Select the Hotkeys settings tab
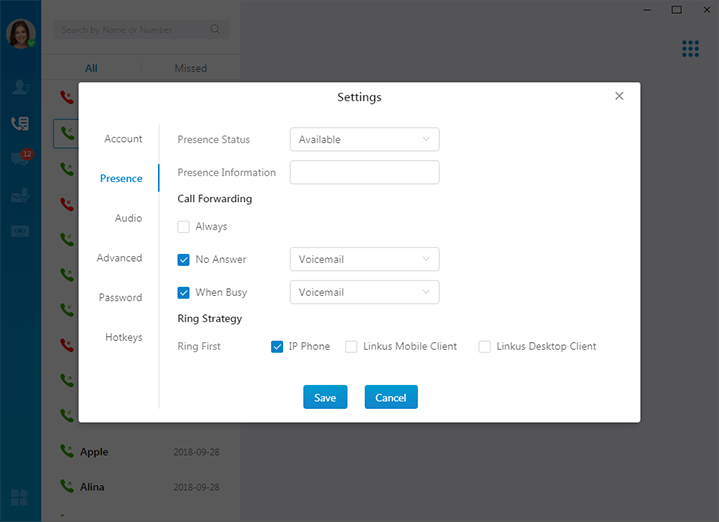This screenshot has height=522, width=719. click(x=124, y=338)
